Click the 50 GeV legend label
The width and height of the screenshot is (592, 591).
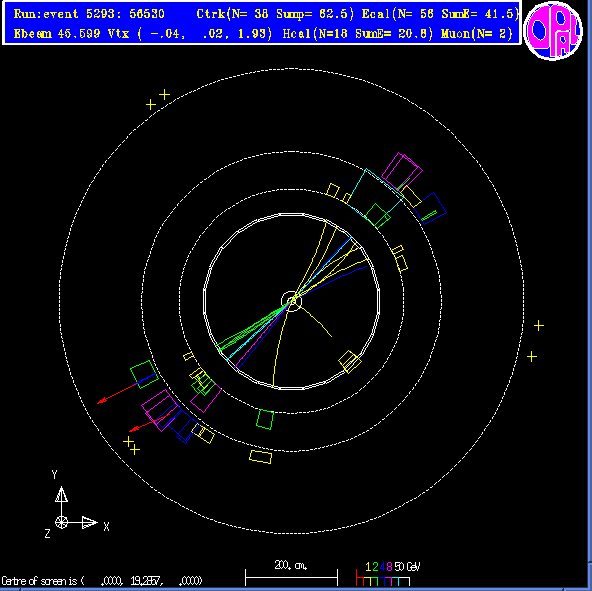[x=407, y=567]
